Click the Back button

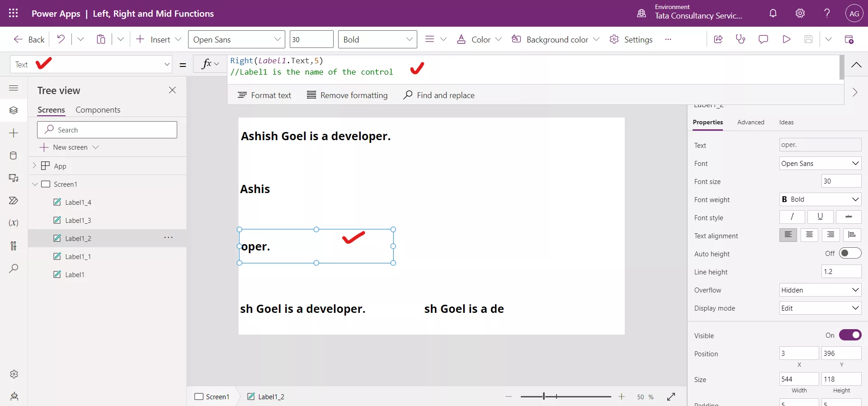[x=29, y=39]
